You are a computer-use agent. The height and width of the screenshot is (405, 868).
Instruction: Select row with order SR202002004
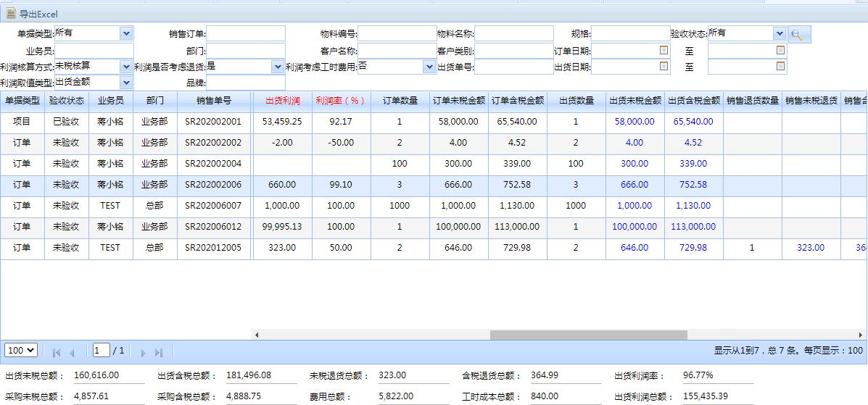tap(434, 164)
